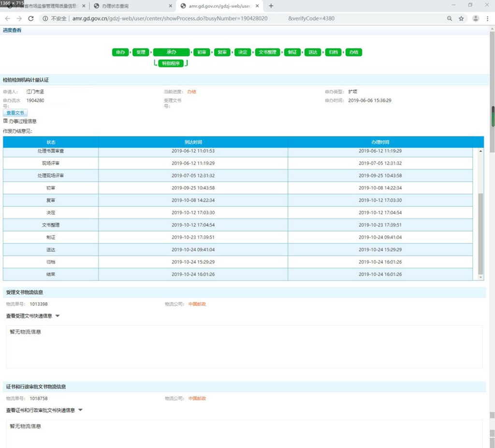The width and height of the screenshot is (495, 448).
Task: Click 中国邮政 link under 受理文书物流信息
Action: pyautogui.click(x=197, y=304)
